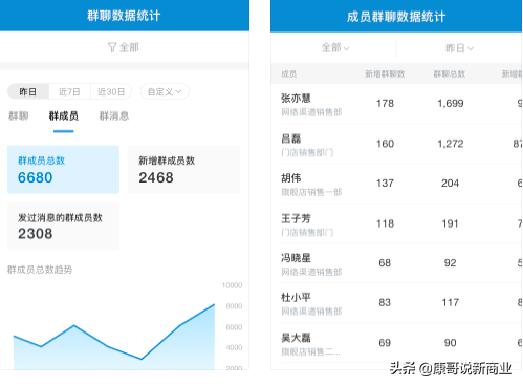Select the 昨日 date range
This screenshot has width=523, height=386.
coord(28,91)
